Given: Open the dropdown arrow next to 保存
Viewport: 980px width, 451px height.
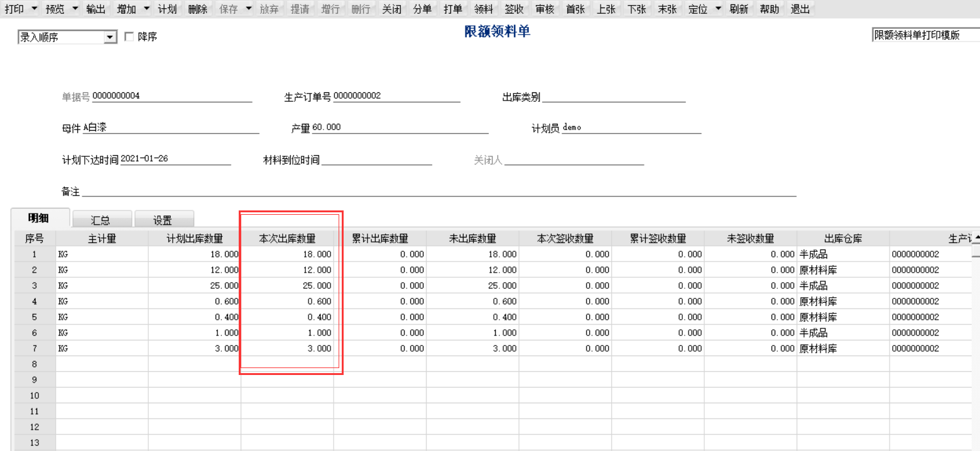Looking at the screenshot, I should (x=248, y=9).
